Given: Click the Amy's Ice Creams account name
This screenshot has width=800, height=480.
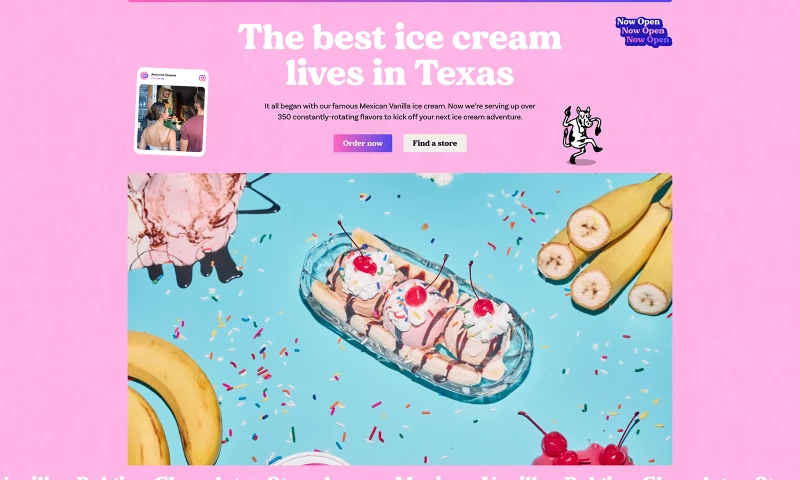Looking at the screenshot, I should pyautogui.click(x=164, y=74).
